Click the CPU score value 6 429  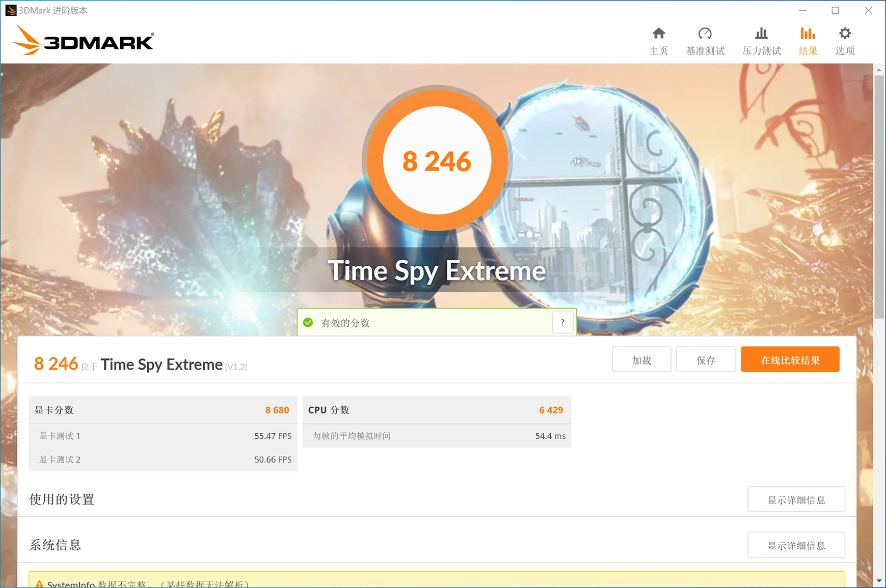pyautogui.click(x=551, y=410)
